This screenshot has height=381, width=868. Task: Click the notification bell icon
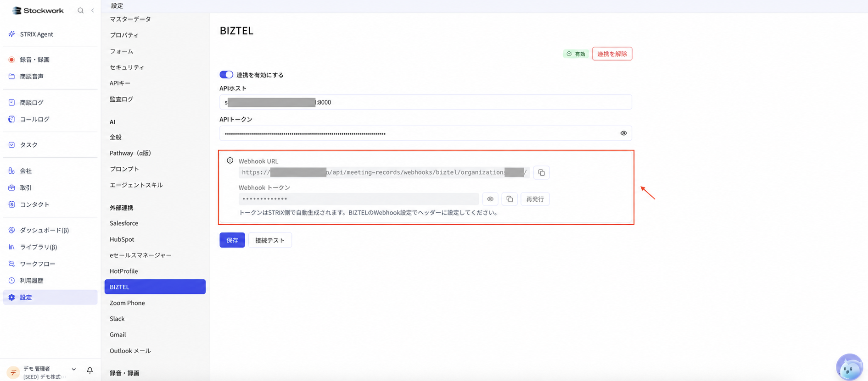pos(90,370)
